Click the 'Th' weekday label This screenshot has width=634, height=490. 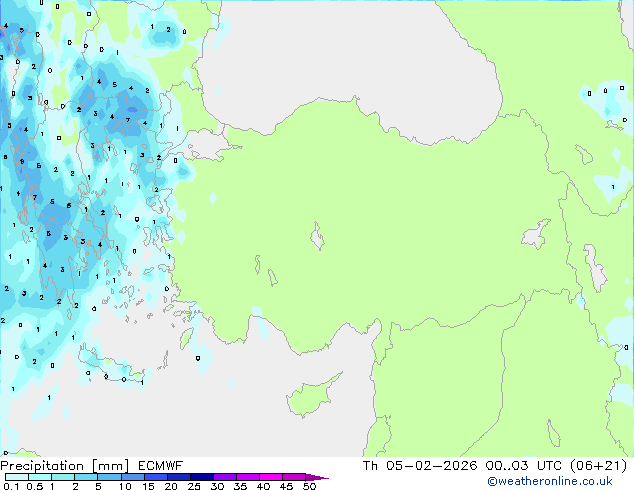point(370,466)
